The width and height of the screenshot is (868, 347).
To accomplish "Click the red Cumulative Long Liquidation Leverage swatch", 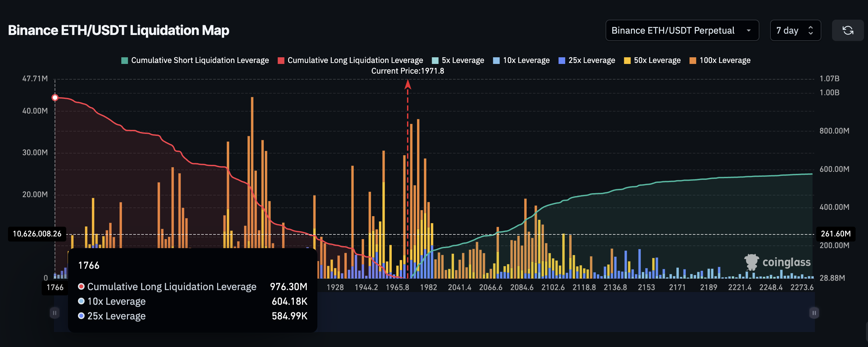I will point(281,60).
